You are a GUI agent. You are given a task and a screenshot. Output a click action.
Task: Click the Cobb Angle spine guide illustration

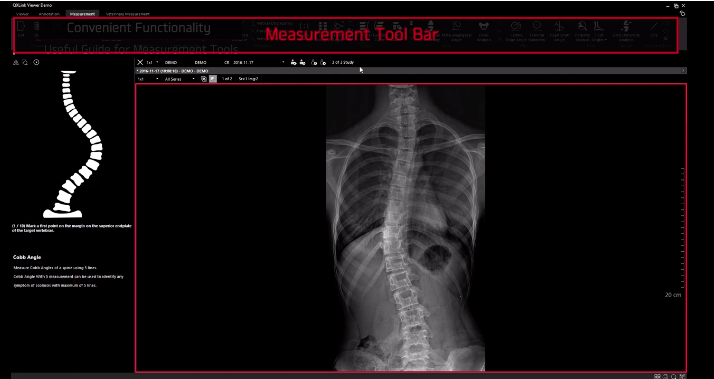pyautogui.click(x=73, y=144)
